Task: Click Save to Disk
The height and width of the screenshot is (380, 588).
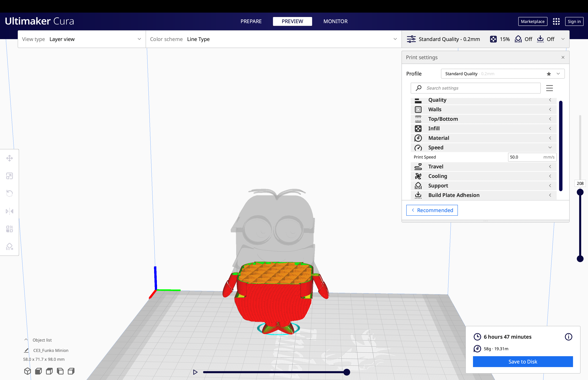Action: 523,361
